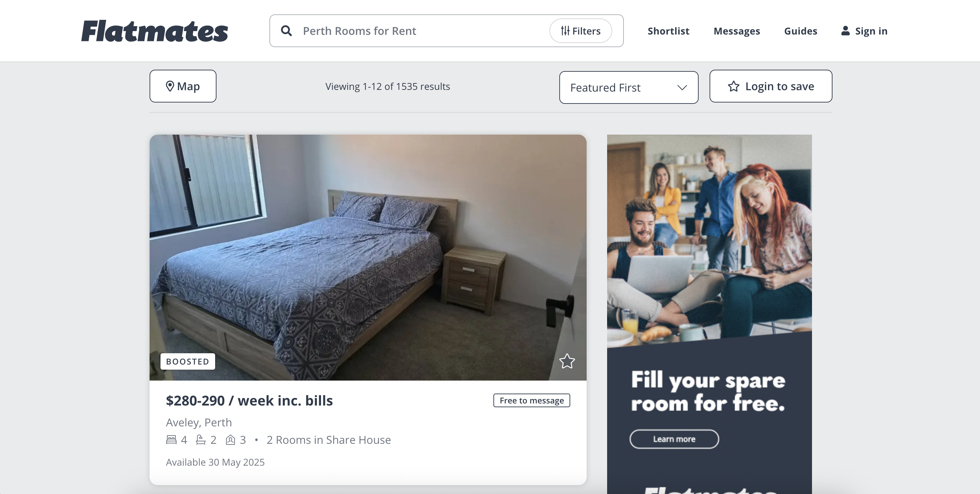Click Learn more in the advertisement

(674, 439)
